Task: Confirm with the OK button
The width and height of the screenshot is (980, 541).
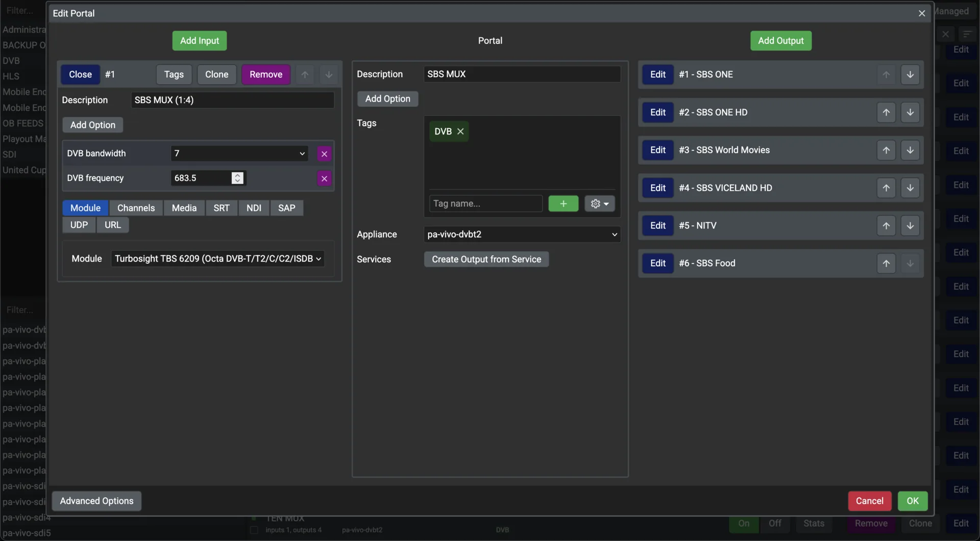Action: [912, 501]
